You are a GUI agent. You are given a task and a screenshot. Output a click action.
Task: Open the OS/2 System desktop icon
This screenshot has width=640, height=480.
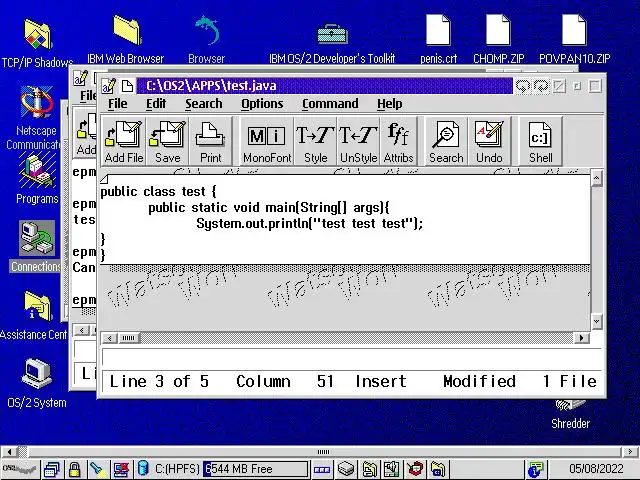tap(37, 373)
